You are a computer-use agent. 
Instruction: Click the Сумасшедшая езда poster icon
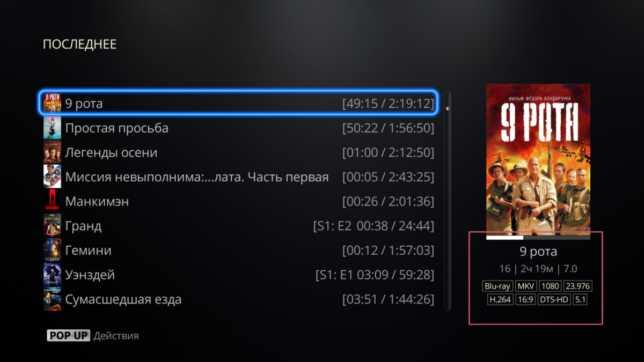pos(52,299)
